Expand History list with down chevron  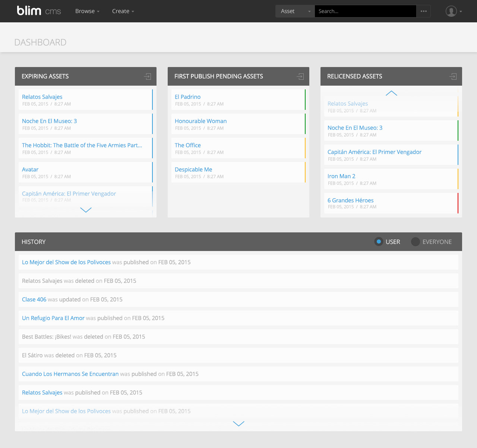[x=238, y=423]
